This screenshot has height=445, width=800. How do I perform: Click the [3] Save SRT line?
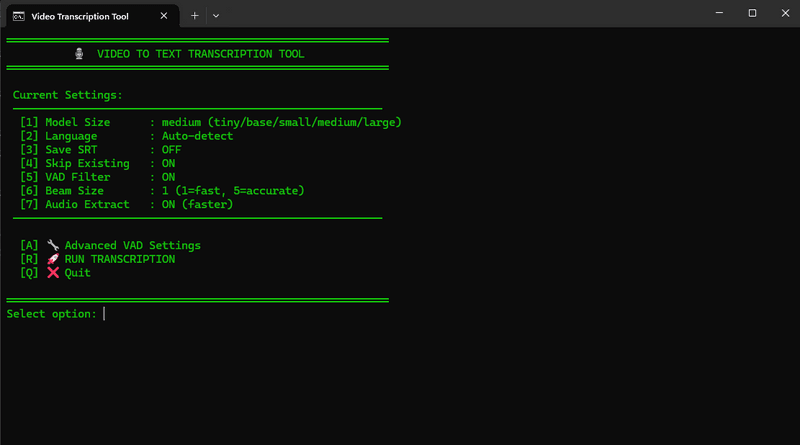point(101,150)
